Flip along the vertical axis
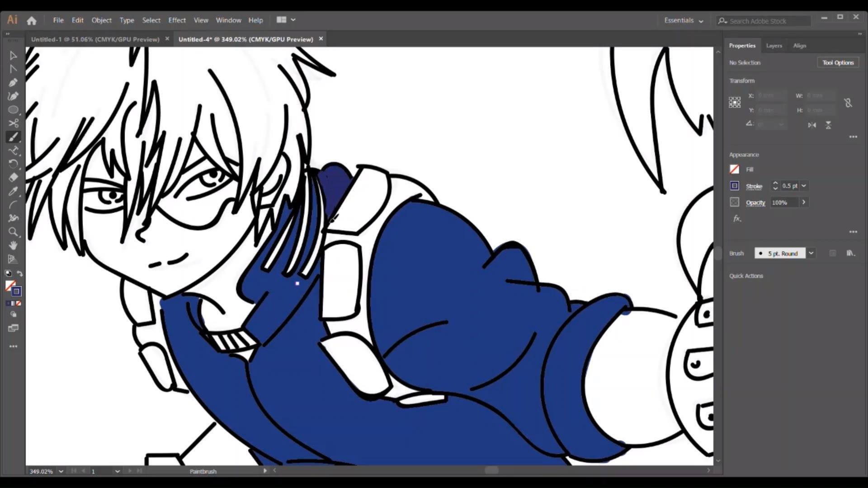The height and width of the screenshot is (488, 868). click(x=828, y=125)
